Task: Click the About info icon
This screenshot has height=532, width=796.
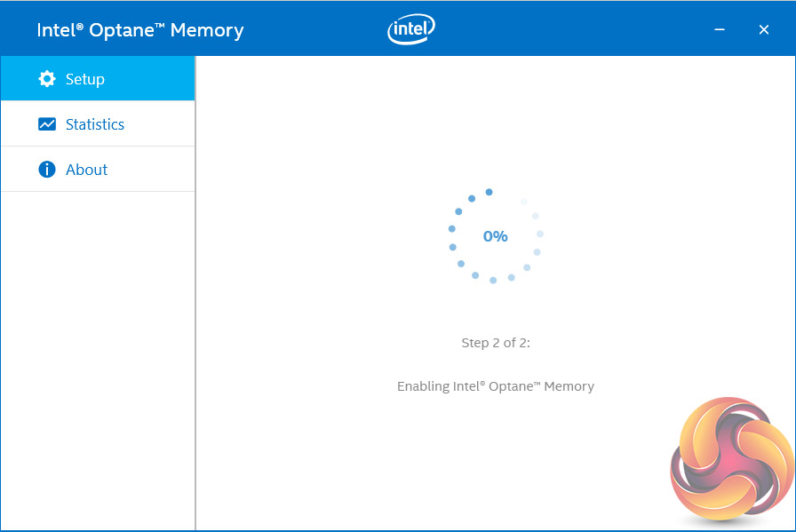Action: [x=47, y=170]
